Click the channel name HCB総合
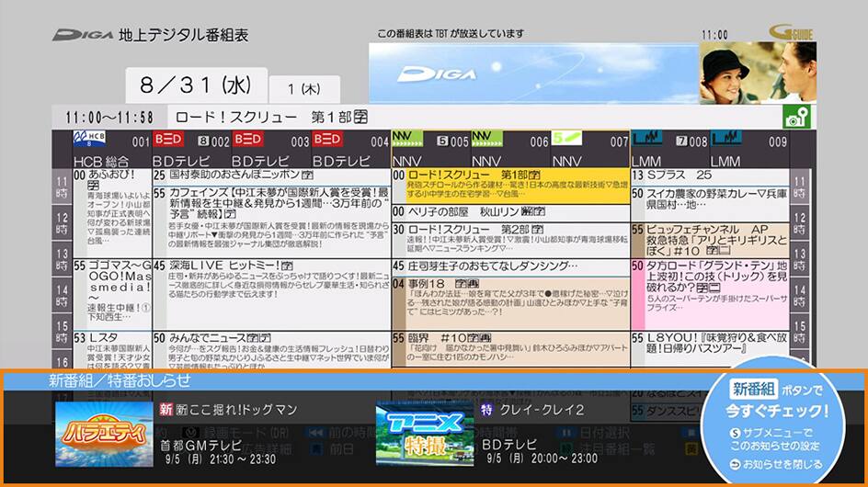This screenshot has width=868, height=487. 101,161
